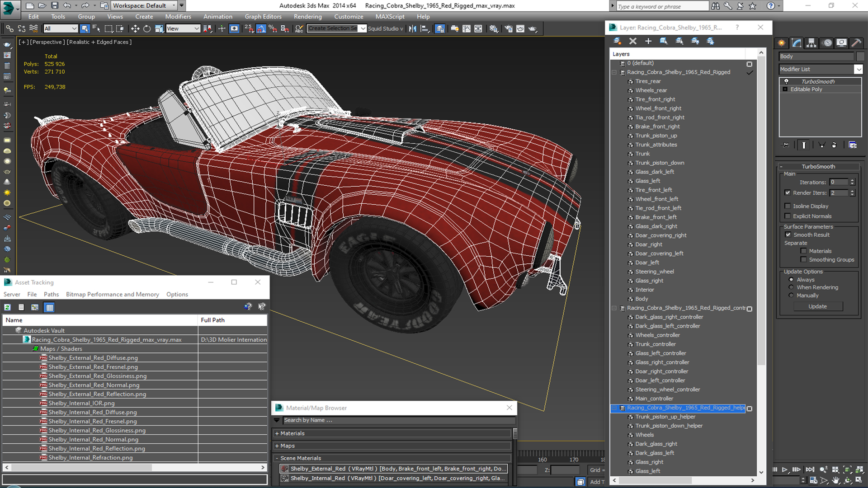Screen dimensions: 868x488
Task: Enable Separate by Smoothing Groups checkbox
Action: coord(803,259)
